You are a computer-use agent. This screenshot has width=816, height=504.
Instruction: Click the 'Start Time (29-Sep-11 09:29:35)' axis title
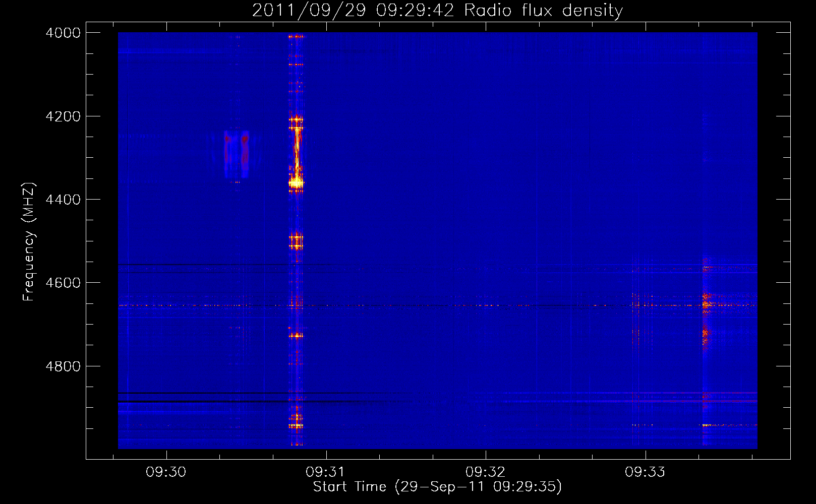[437, 487]
